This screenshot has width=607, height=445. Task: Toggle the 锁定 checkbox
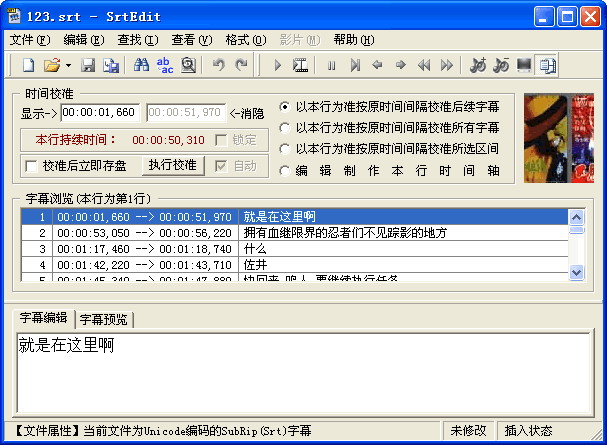[221, 140]
